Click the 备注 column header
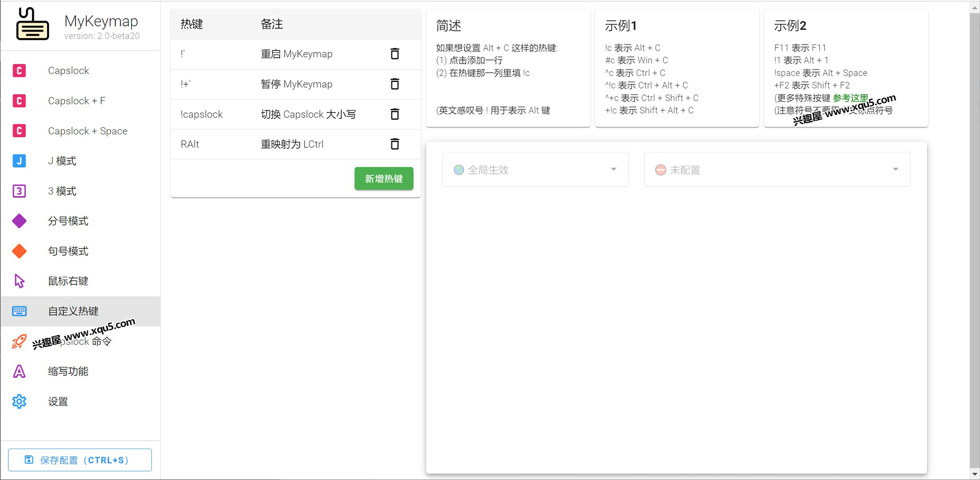Image resolution: width=980 pixels, height=480 pixels. (272, 24)
